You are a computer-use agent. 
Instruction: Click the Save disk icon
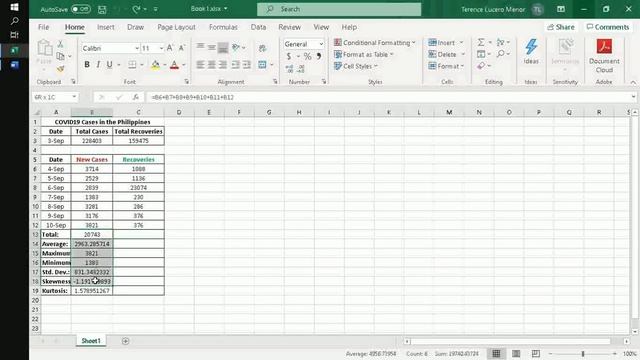click(x=102, y=9)
